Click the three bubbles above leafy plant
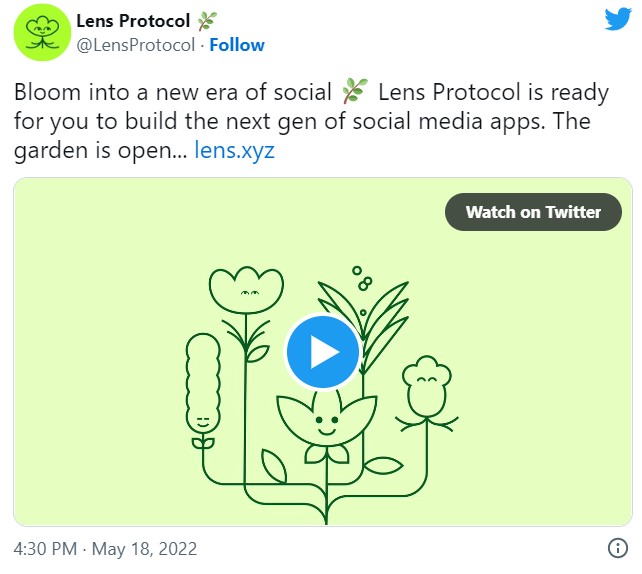 (x=362, y=278)
